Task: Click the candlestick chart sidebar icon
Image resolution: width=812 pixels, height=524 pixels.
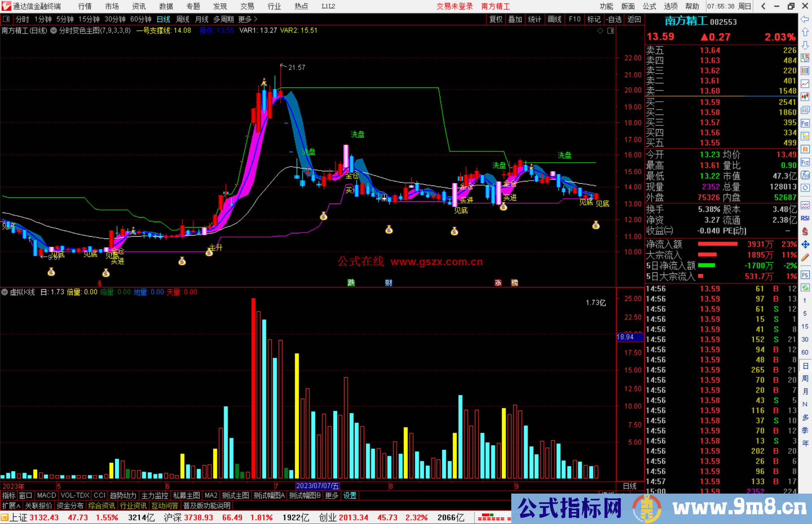Action: click(x=805, y=97)
